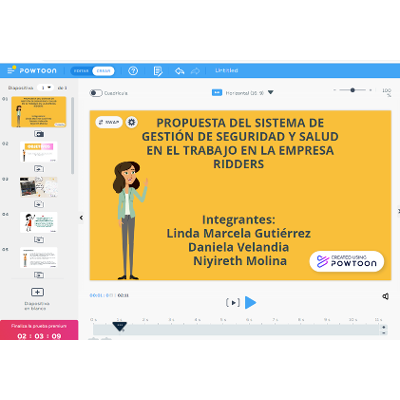Open transition icon below slide 01
The height and width of the screenshot is (400, 400).
[x=39, y=134]
